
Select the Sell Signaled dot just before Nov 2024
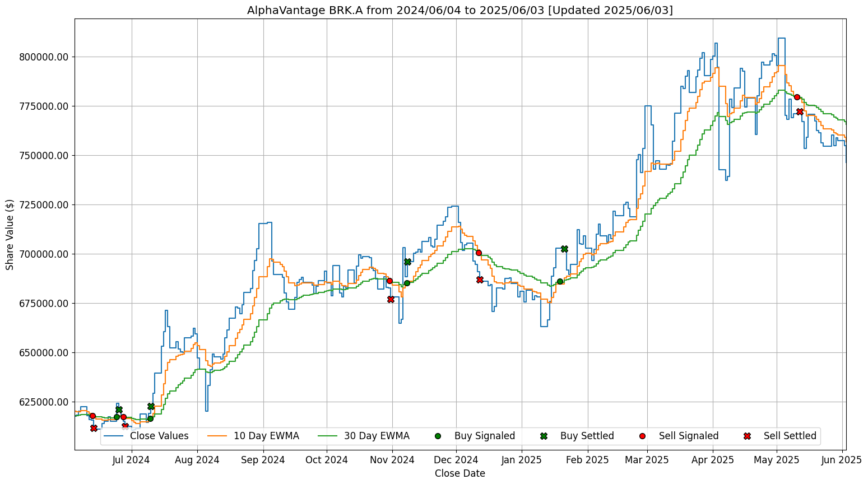coord(389,281)
